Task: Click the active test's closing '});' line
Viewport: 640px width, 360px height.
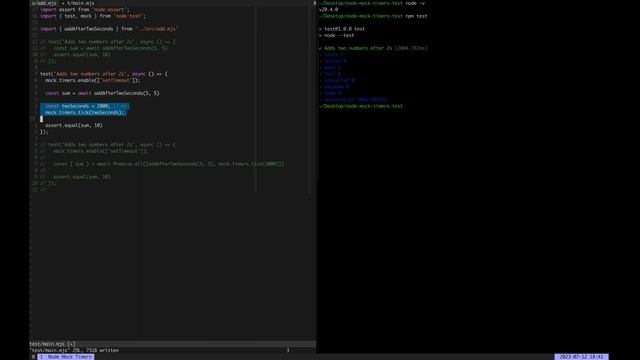Action: click(x=44, y=132)
